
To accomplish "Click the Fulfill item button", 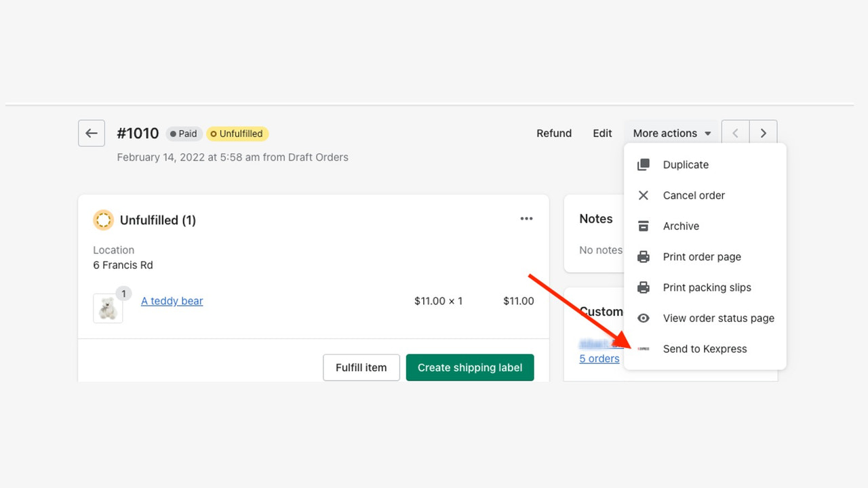I will click(x=361, y=367).
